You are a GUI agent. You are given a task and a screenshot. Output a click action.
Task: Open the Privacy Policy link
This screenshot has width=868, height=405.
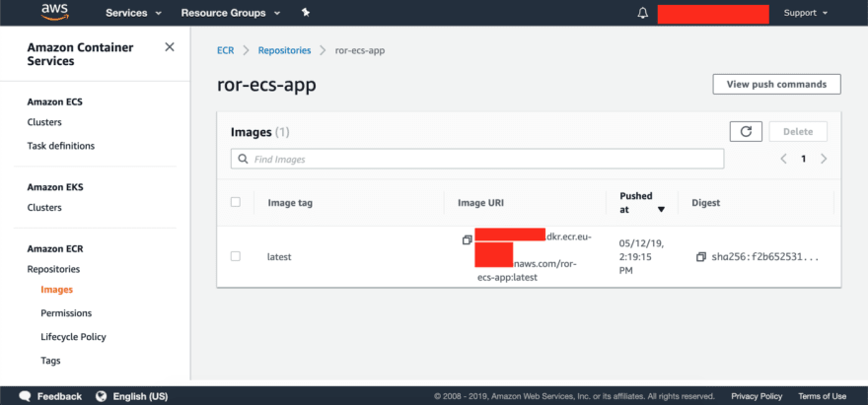[757, 396]
